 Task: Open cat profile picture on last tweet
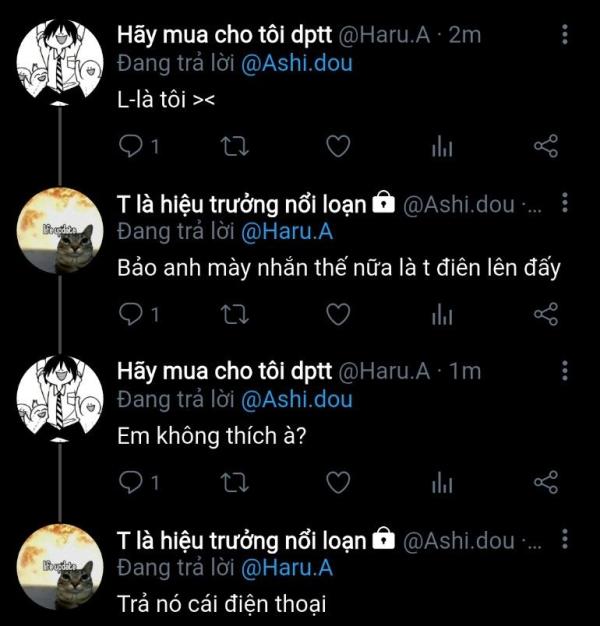60,566
